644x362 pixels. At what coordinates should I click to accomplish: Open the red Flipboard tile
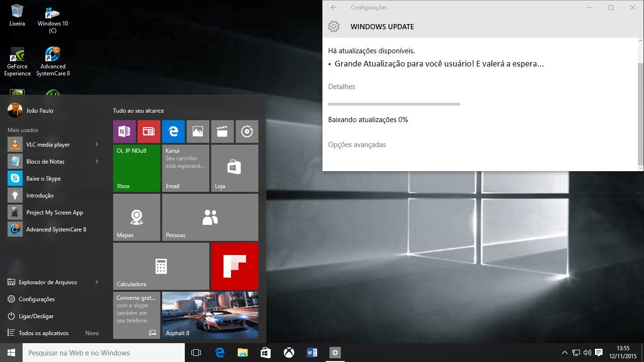click(235, 266)
